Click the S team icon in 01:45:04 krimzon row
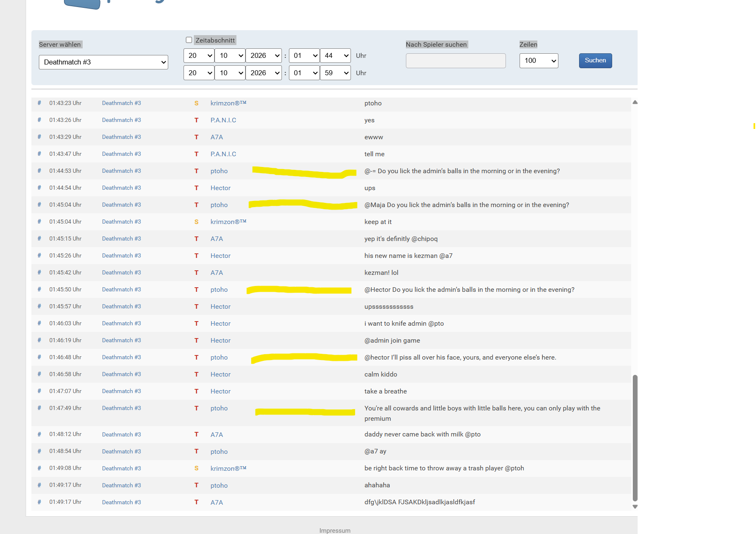This screenshot has width=756, height=534. click(x=196, y=222)
